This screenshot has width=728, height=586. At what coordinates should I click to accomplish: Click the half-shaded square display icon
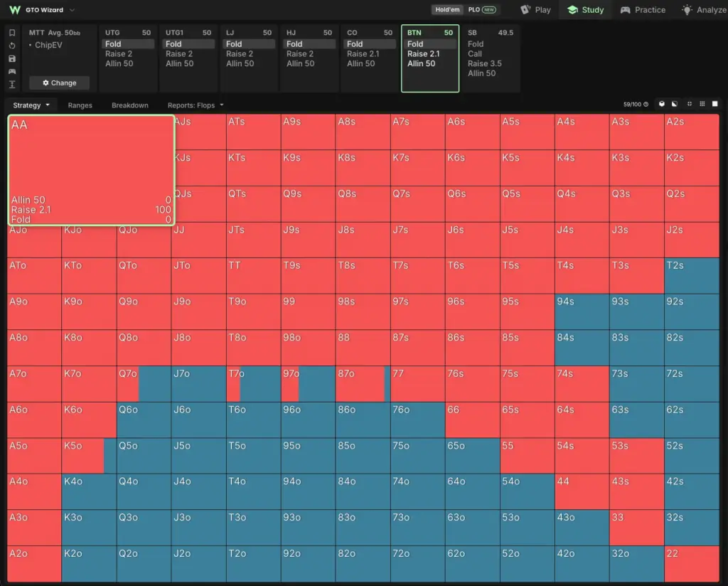pos(675,104)
